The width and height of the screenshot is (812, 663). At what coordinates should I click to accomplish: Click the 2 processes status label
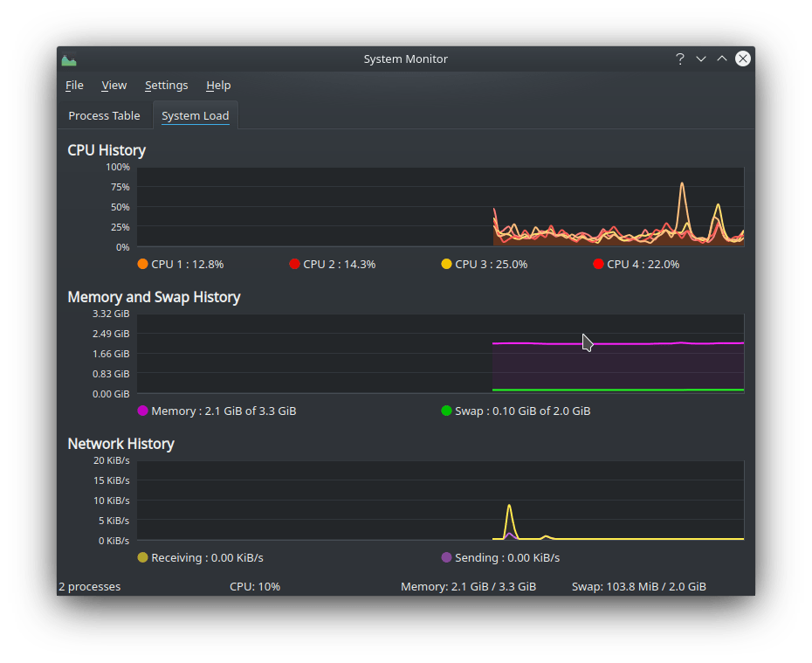click(89, 586)
